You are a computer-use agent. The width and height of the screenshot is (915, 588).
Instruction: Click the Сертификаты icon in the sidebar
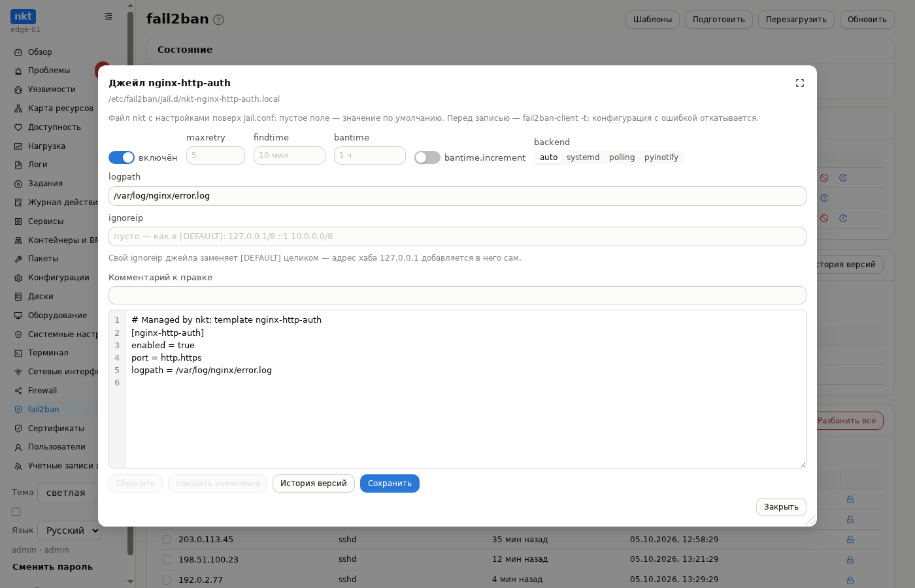coord(18,429)
